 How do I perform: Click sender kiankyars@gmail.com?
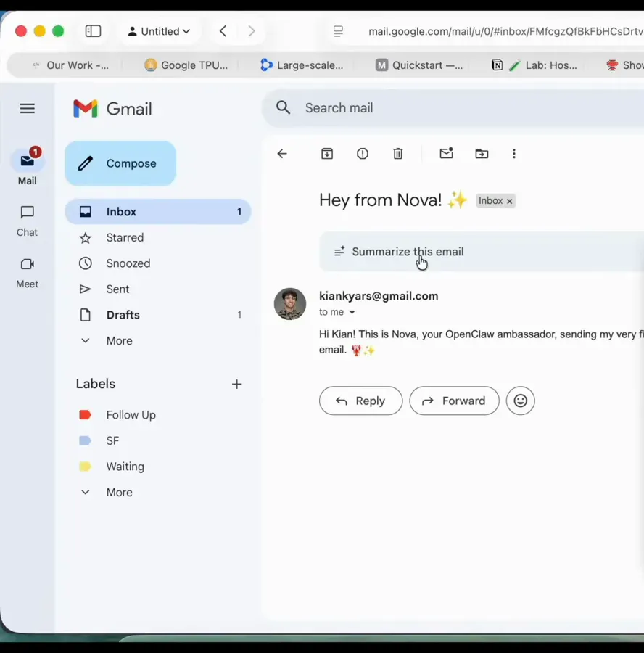pos(379,296)
